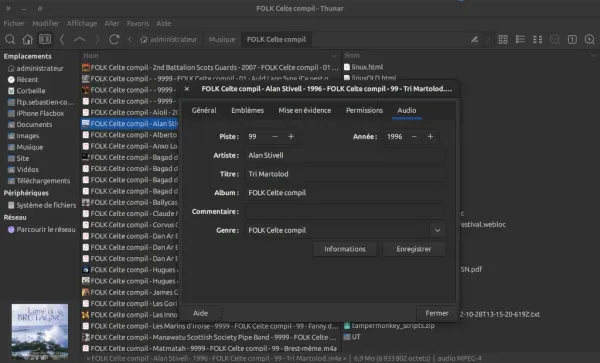Open the Aide menu in menu bar
The width and height of the screenshot is (600, 363).
click(163, 23)
